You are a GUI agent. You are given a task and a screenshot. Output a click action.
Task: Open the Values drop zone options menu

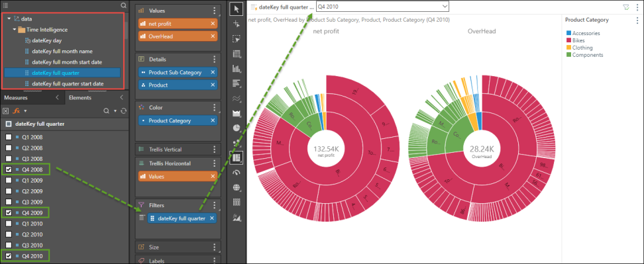click(x=214, y=11)
